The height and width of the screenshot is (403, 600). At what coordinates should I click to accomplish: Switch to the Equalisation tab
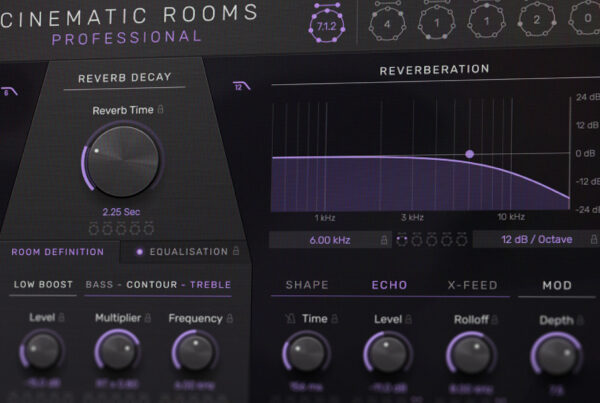pyautogui.click(x=188, y=251)
